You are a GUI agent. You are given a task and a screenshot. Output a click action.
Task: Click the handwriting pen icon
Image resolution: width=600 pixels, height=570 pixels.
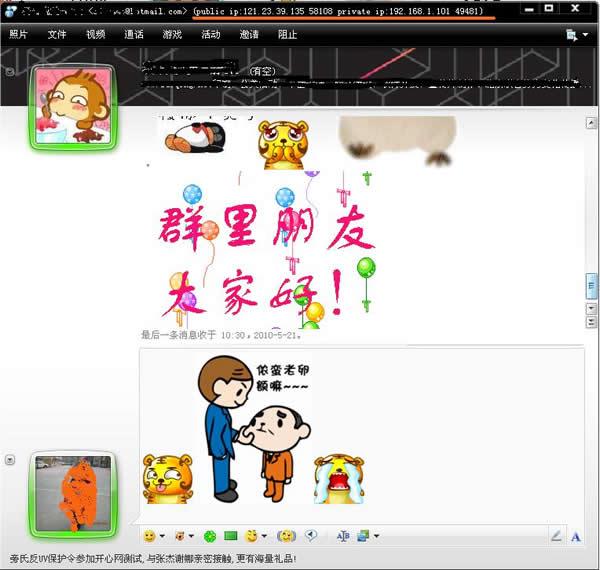pyautogui.click(x=556, y=536)
